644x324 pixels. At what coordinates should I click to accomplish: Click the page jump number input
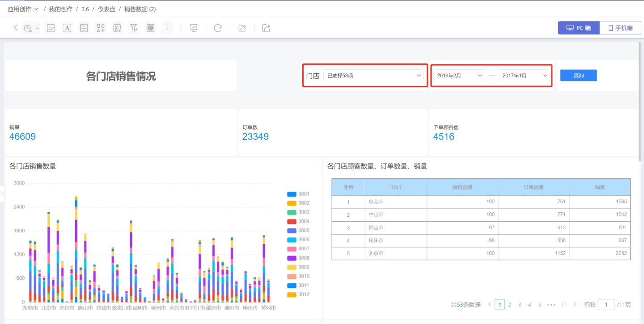pos(606,305)
